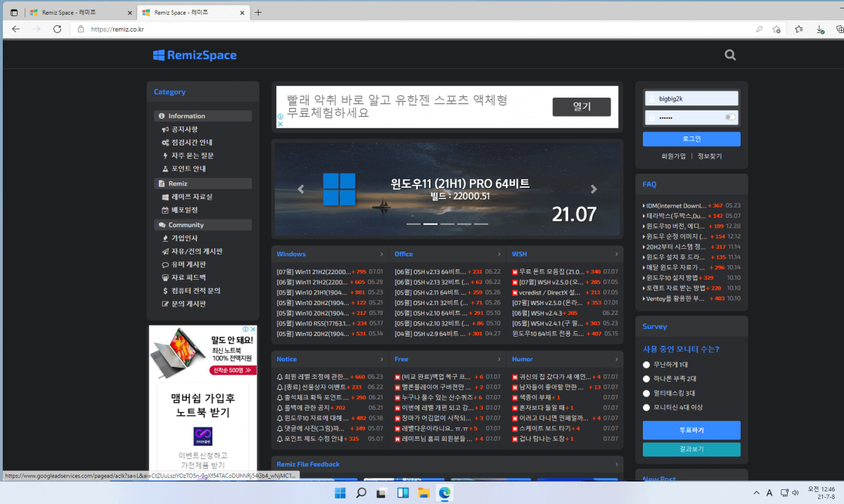Select survey option 하나론 부족 2대

(x=646, y=379)
